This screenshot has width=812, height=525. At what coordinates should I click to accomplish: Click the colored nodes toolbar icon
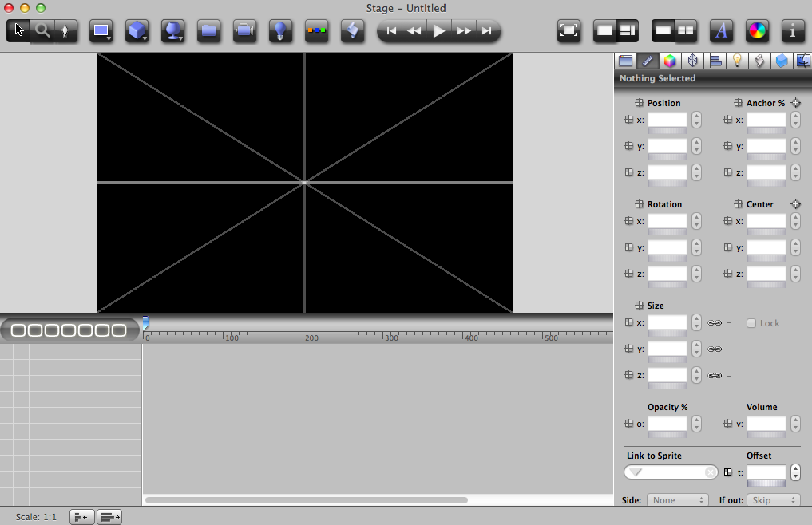tap(316, 30)
